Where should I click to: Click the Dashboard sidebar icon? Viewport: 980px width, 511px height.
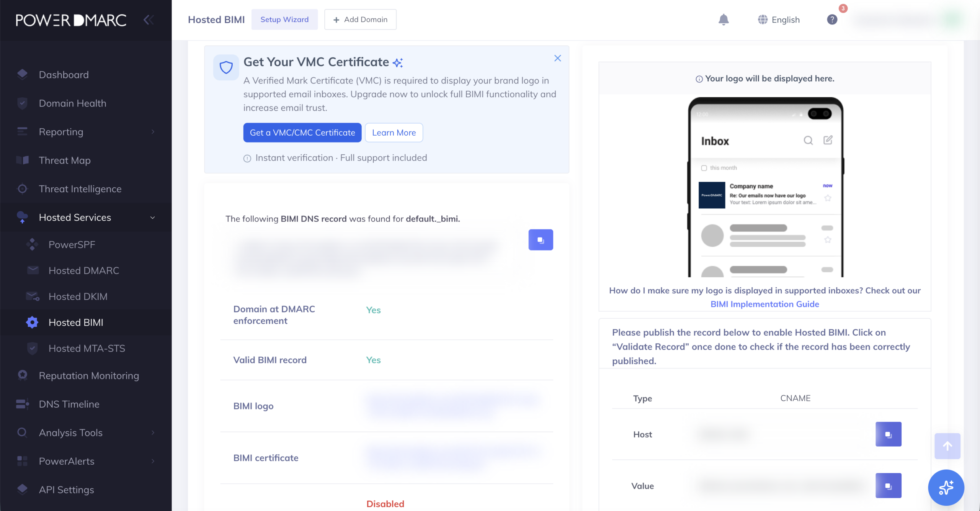pyautogui.click(x=22, y=74)
